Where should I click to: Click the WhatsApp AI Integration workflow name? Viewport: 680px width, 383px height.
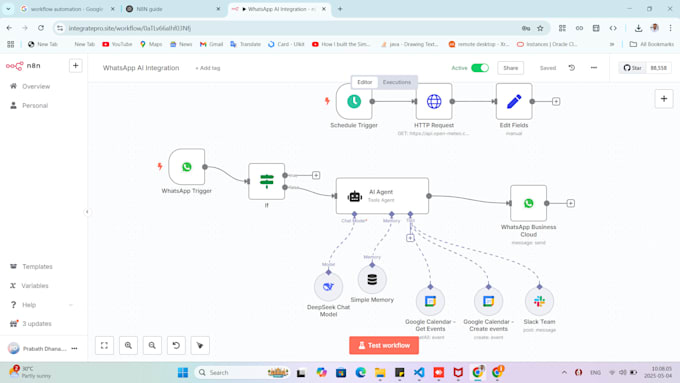click(141, 68)
